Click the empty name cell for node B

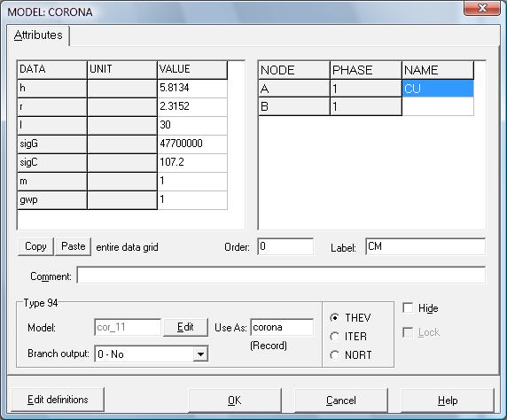click(x=438, y=106)
